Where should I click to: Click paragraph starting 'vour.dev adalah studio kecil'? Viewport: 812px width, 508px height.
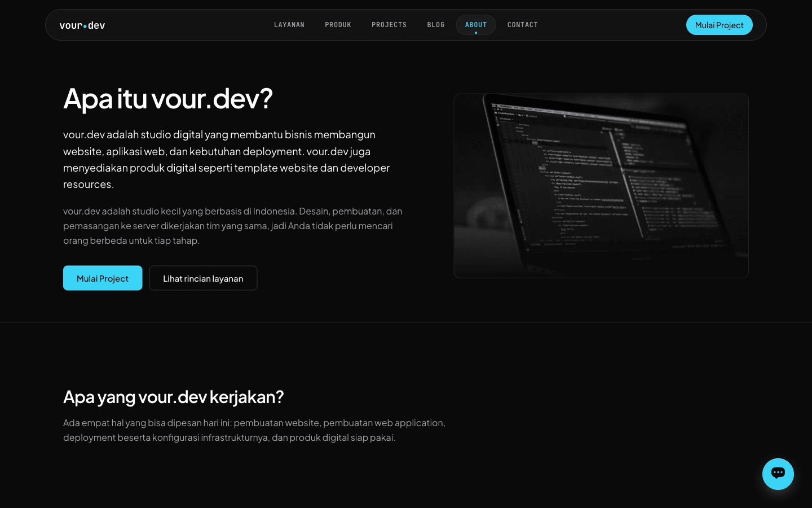pyautogui.click(x=233, y=226)
